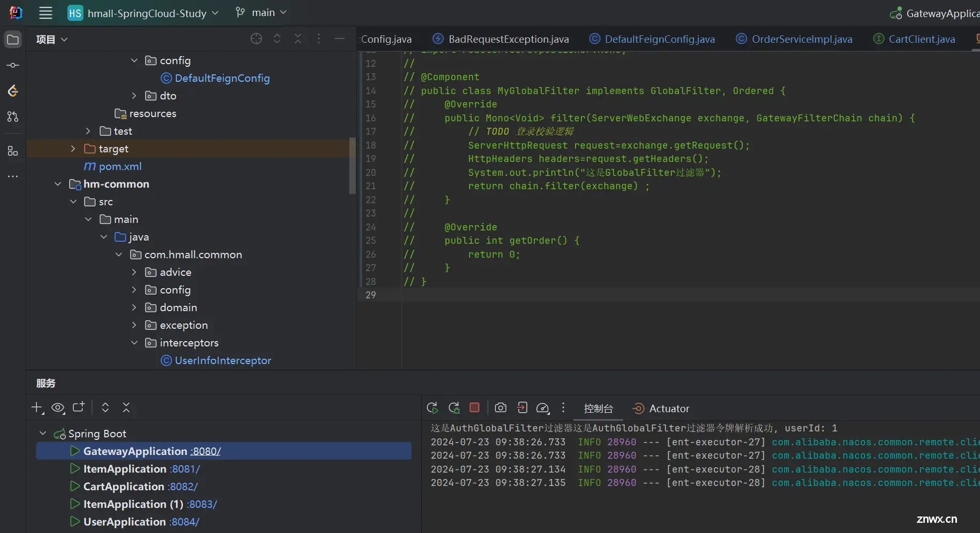
Task: Collapse the upper config folder
Action: click(x=134, y=60)
